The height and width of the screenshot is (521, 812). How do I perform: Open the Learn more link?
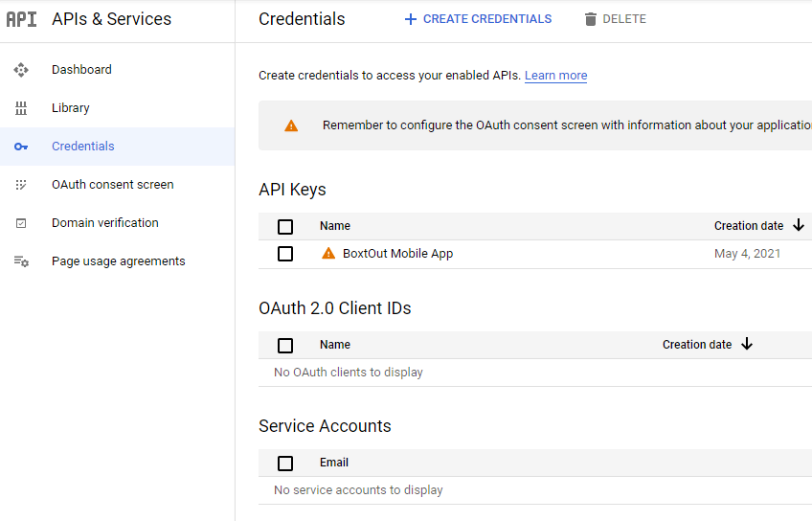555,76
